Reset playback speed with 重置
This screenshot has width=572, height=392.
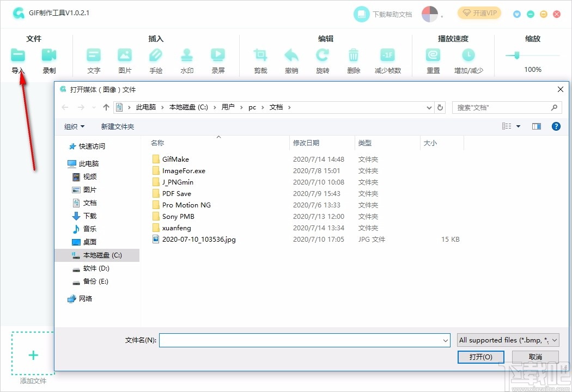pyautogui.click(x=433, y=54)
